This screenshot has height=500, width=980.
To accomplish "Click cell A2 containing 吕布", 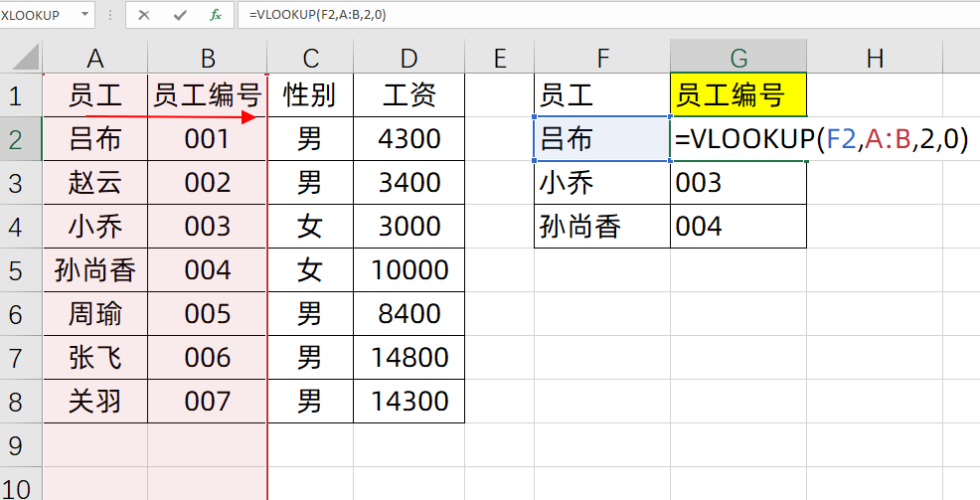I will (95, 139).
